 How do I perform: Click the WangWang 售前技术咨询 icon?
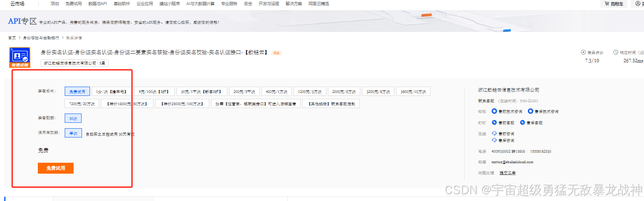494,111
